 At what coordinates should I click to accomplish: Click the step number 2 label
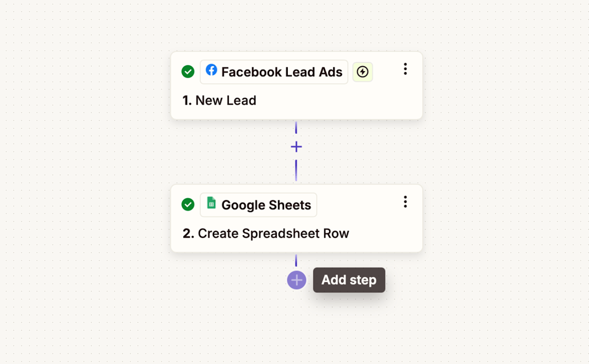pos(188,234)
